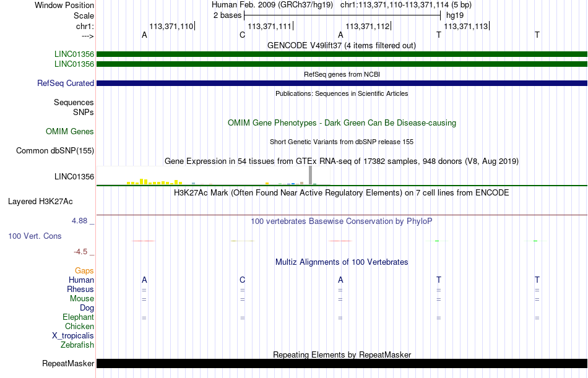
Task: Open OMIM Gene Phenotypes track title
Action: tap(342, 122)
